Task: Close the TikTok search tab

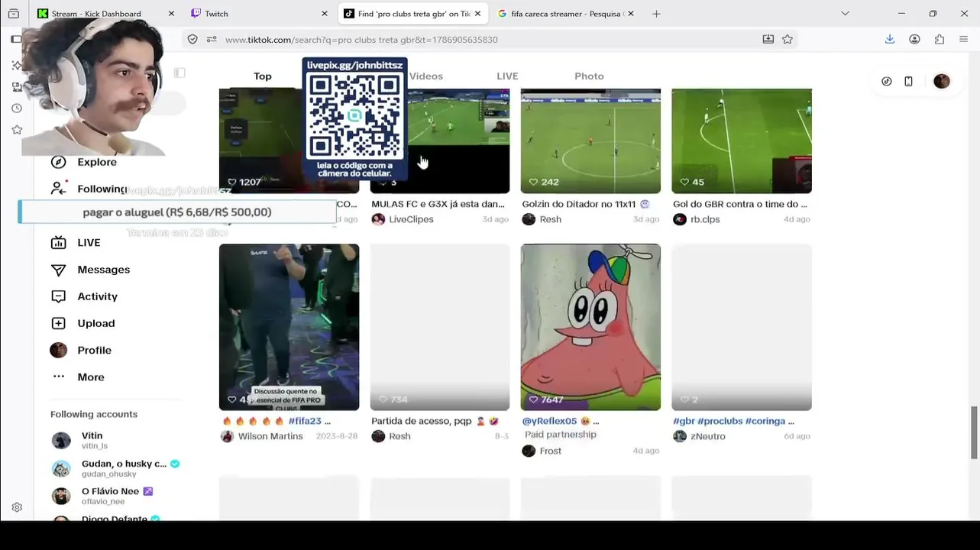Action: click(477, 14)
